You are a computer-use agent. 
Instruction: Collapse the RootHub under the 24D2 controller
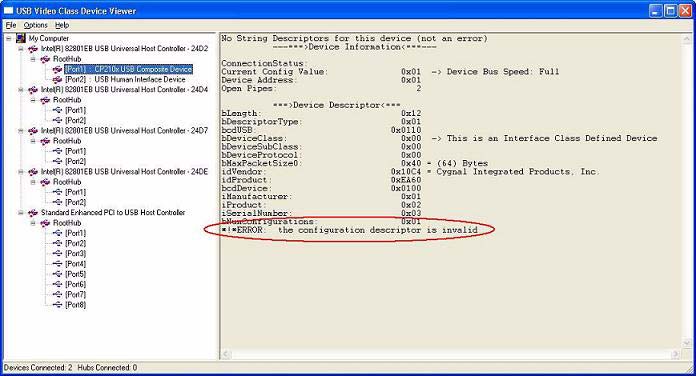click(33, 59)
